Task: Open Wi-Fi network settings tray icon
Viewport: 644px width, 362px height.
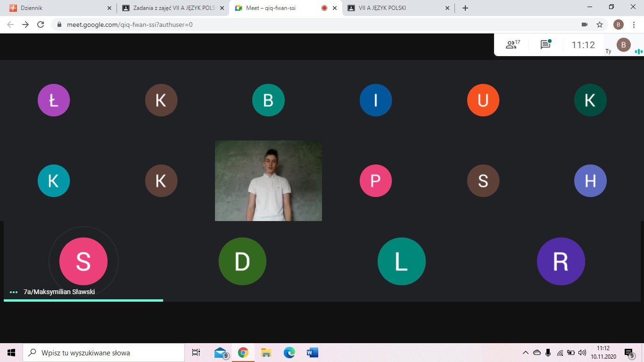Action: 560,353
